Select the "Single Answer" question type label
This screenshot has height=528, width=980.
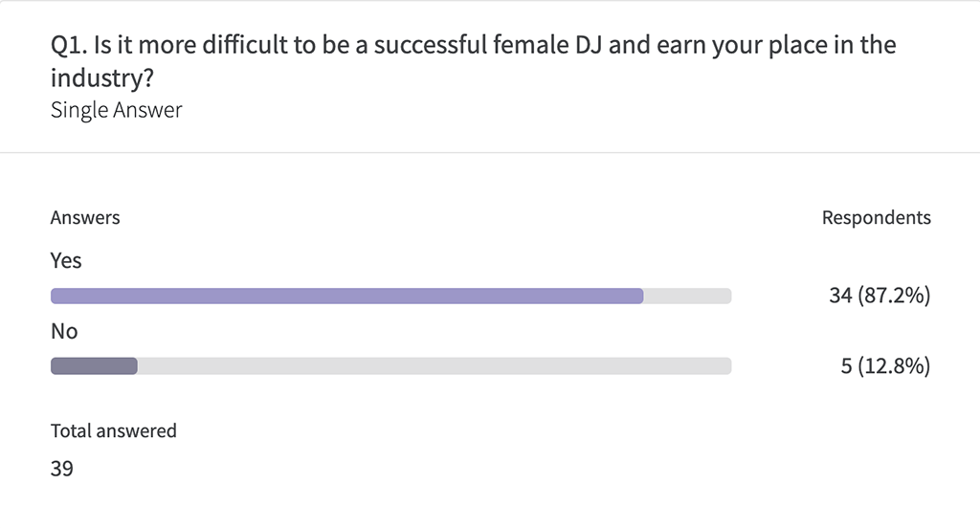pyautogui.click(x=116, y=110)
